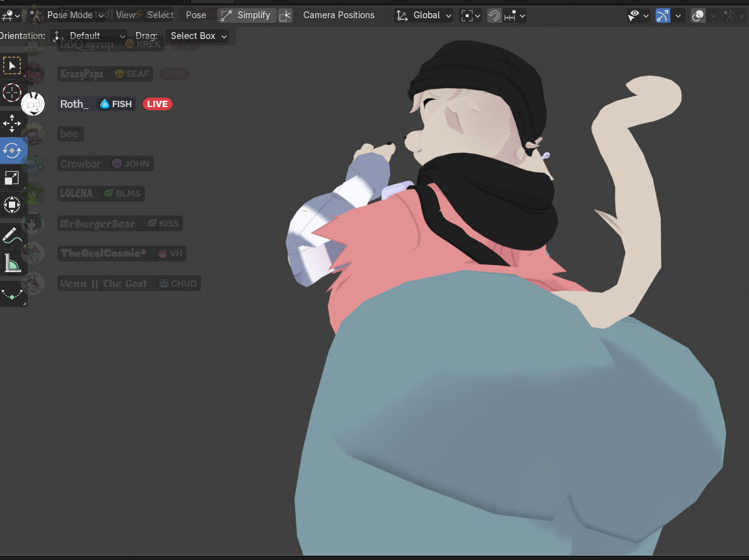
Task: Toggle the Simplify button
Action: pyautogui.click(x=247, y=15)
